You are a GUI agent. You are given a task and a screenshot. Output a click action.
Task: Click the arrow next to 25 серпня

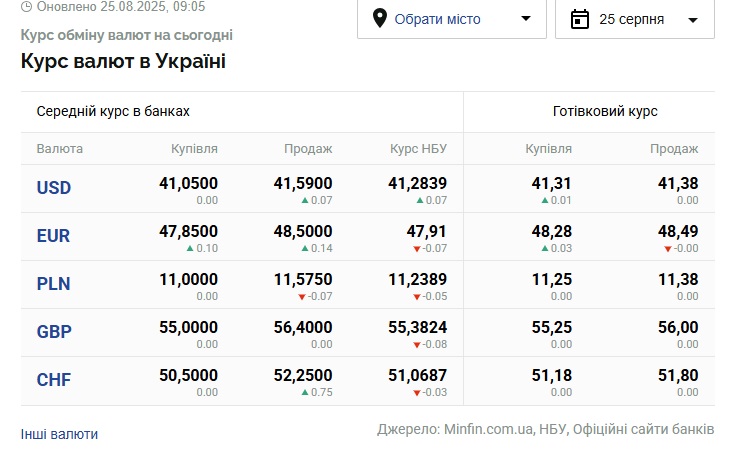[x=693, y=20]
